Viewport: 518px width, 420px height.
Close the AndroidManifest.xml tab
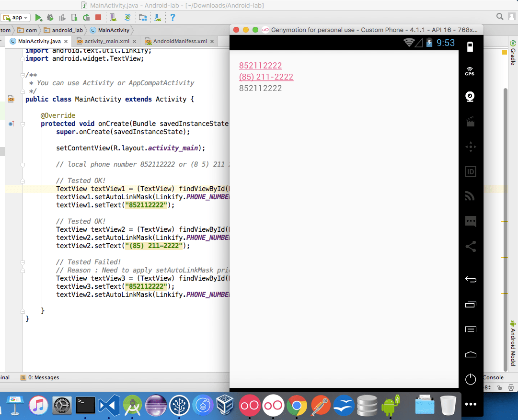(x=212, y=41)
